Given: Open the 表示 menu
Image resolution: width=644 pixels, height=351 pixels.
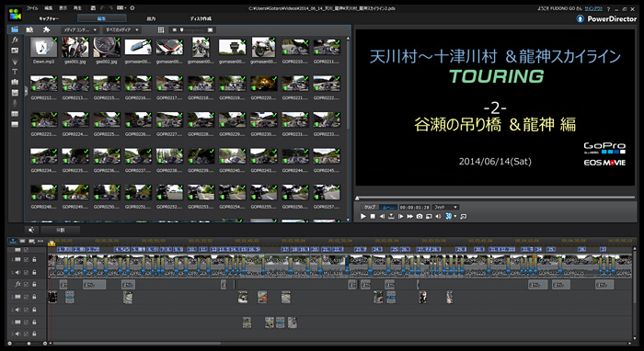Looking at the screenshot, I should (63, 8).
